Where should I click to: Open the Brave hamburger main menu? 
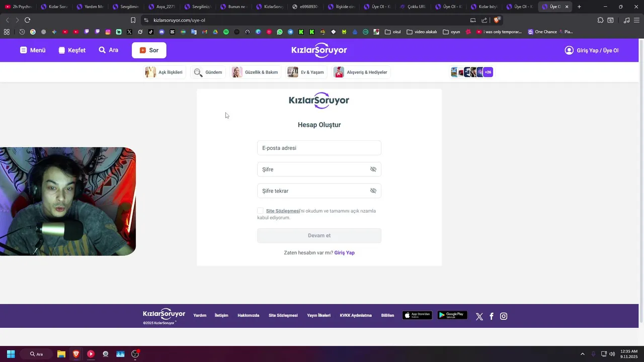[637, 20]
